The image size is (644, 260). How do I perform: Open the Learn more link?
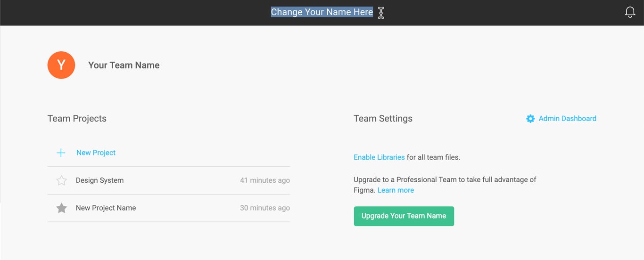pos(396,190)
